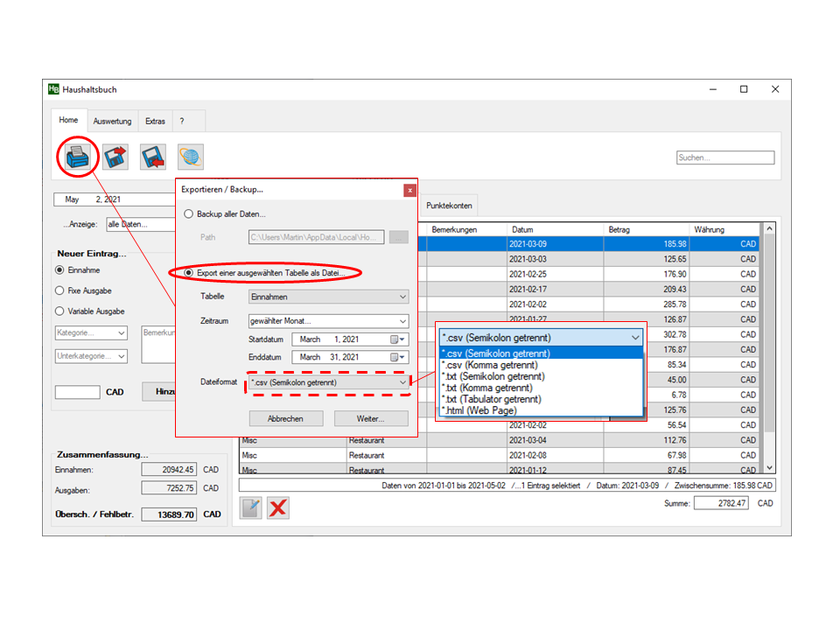Screen dimensions: 840x630
Task: Open the Startdatum calendar picker
Action: tap(398, 339)
